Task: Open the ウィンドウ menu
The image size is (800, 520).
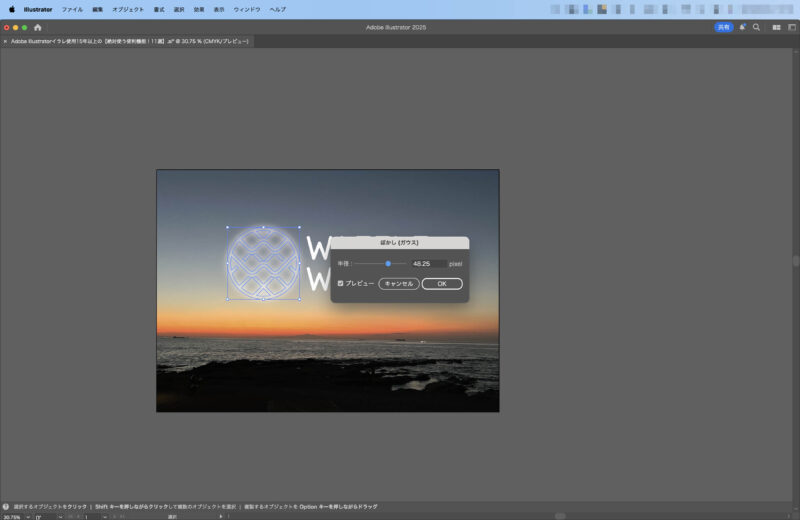Action: [246, 8]
